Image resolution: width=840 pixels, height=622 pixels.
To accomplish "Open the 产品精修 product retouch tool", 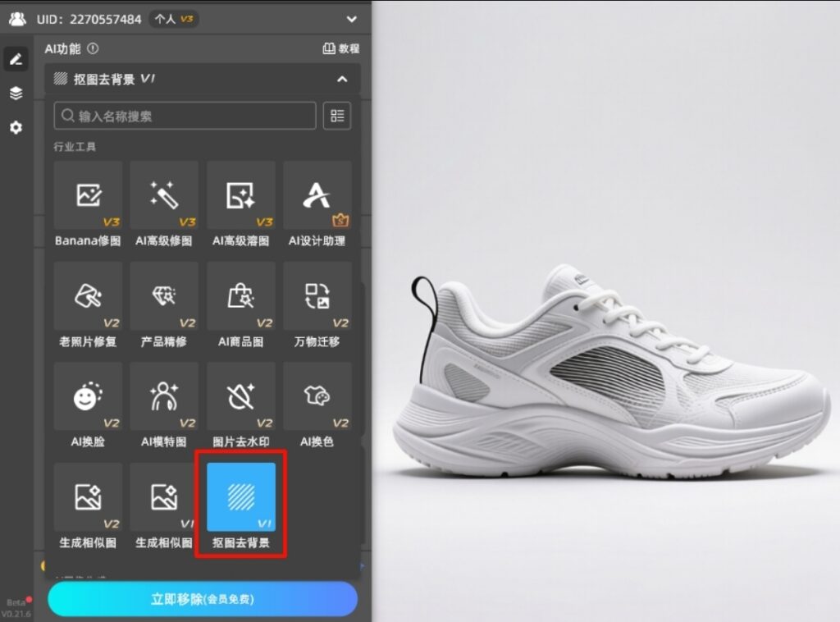I will tap(164, 297).
